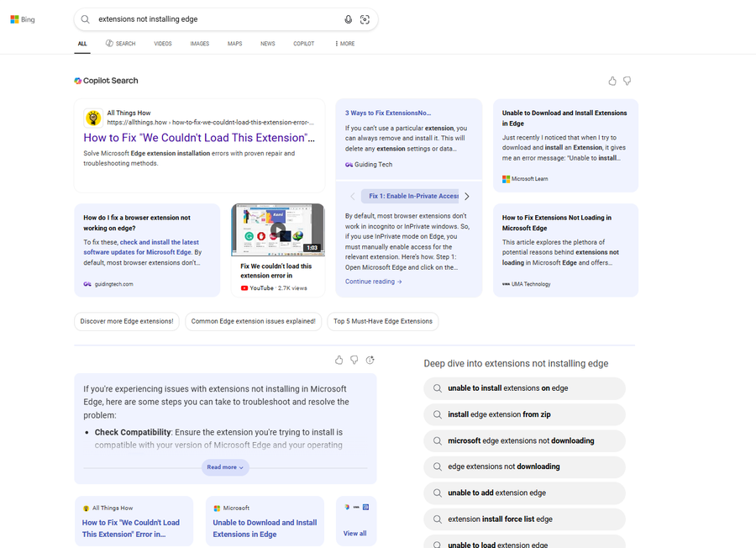The image size is (756, 548).
Task: Click UMA Technology source icon
Action: tap(506, 284)
